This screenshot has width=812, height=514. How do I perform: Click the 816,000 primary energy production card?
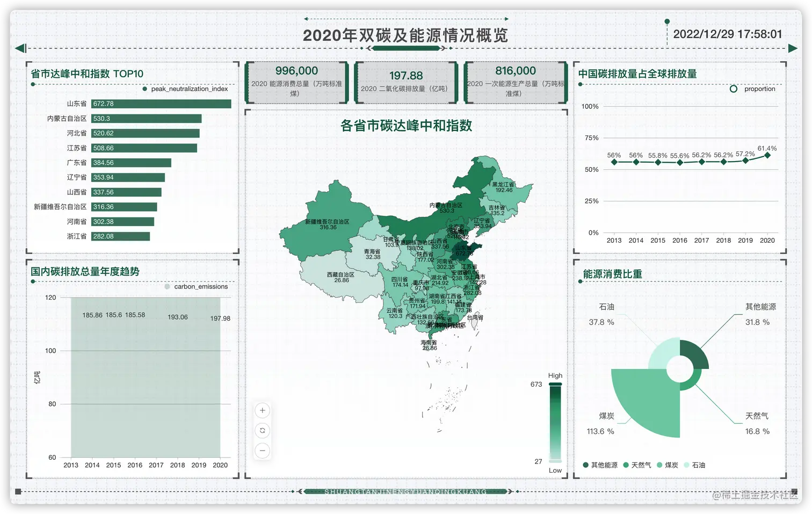coord(516,82)
